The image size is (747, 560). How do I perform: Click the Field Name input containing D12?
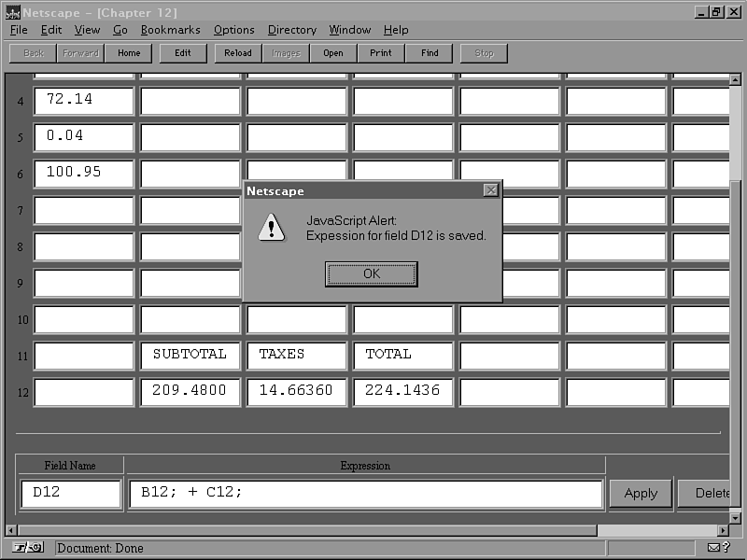[x=71, y=493]
